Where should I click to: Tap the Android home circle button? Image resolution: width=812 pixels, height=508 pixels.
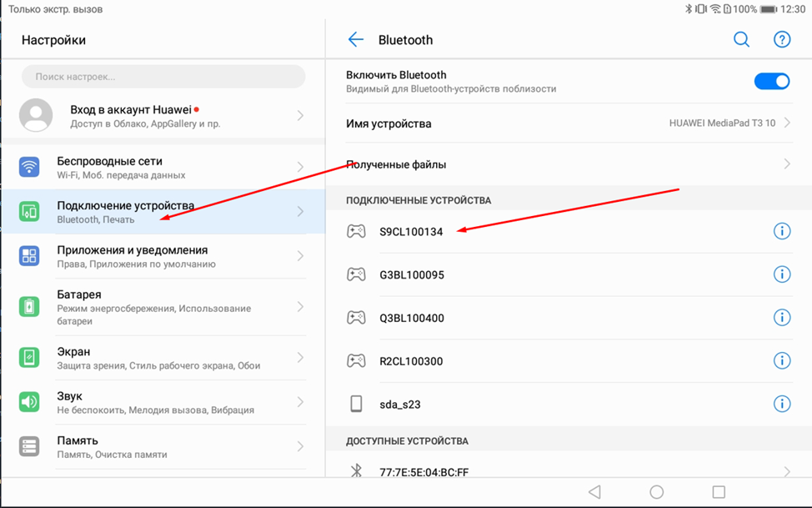[x=657, y=491]
